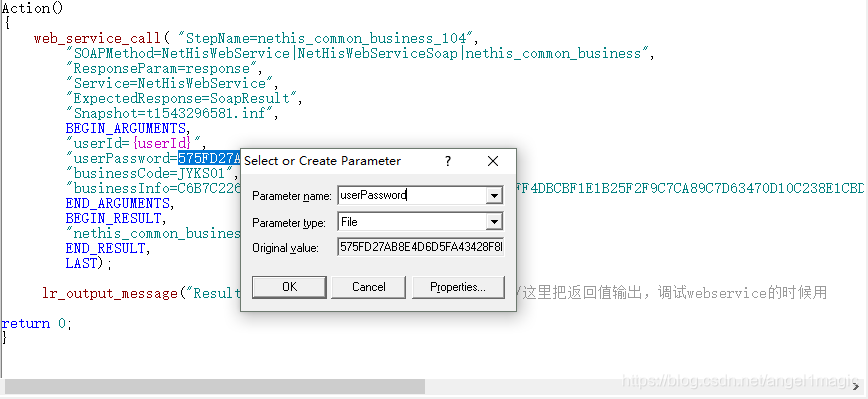The width and height of the screenshot is (868, 399).
Task: Click the return 0 statement
Action: [x=37, y=324]
